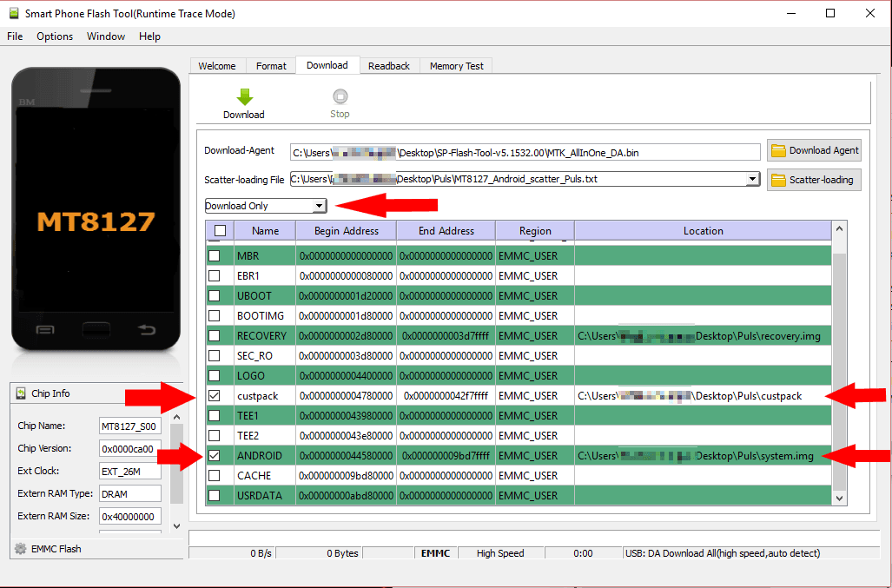Click the USRDATA begin address 0x00000000abd80000
The height and width of the screenshot is (588, 892).
click(346, 495)
